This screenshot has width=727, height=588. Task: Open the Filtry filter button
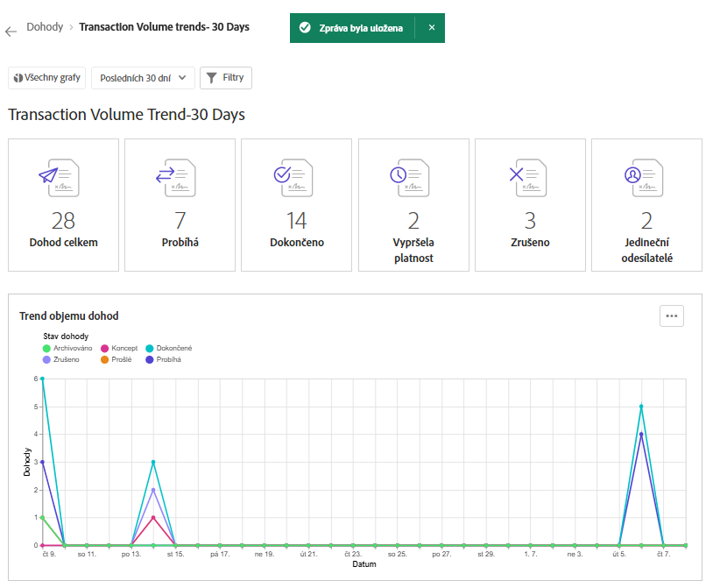(x=226, y=77)
